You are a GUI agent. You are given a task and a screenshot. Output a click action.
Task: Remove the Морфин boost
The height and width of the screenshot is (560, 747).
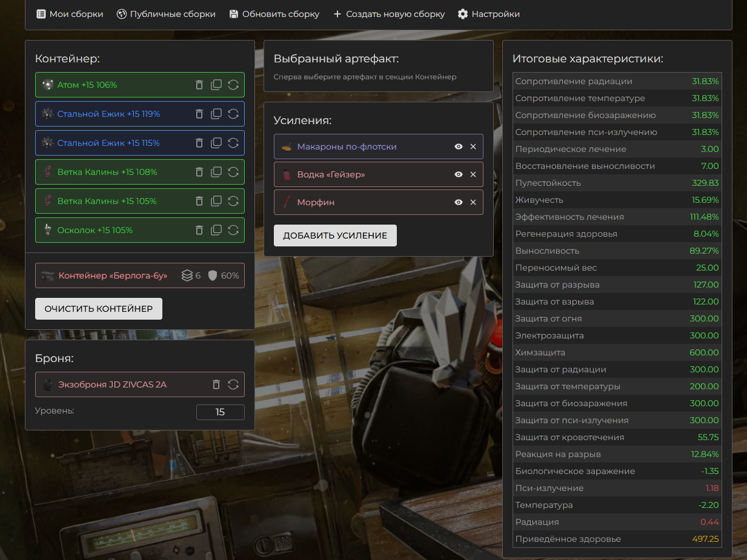point(473,202)
